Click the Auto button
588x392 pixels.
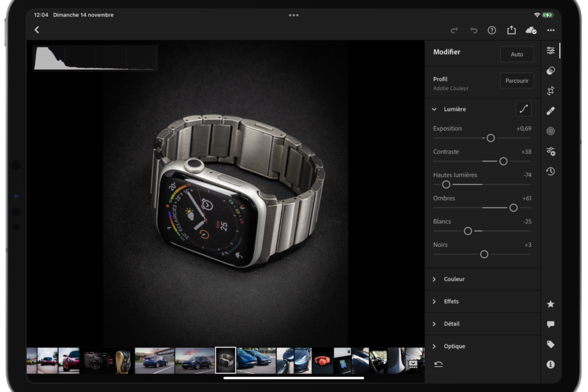pos(517,54)
